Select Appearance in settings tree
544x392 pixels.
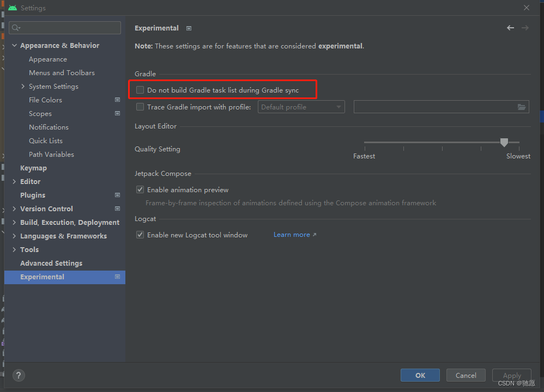pyautogui.click(x=48, y=59)
